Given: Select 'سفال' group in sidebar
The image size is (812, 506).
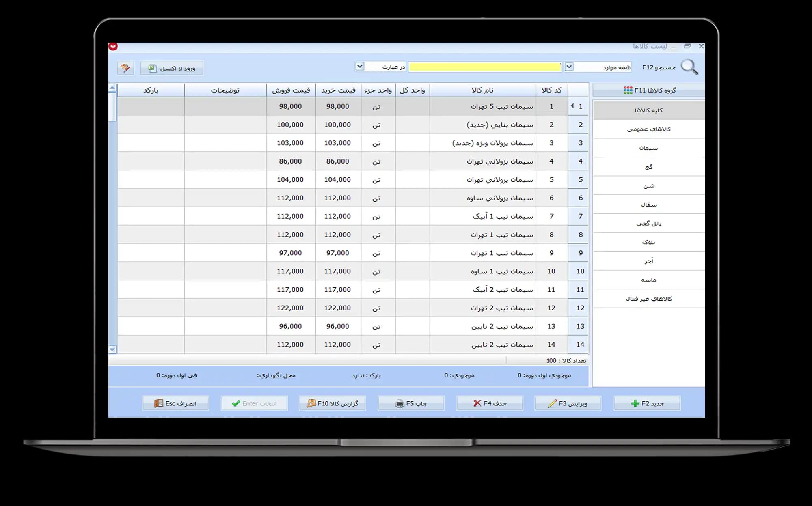Looking at the screenshot, I should [649, 205].
